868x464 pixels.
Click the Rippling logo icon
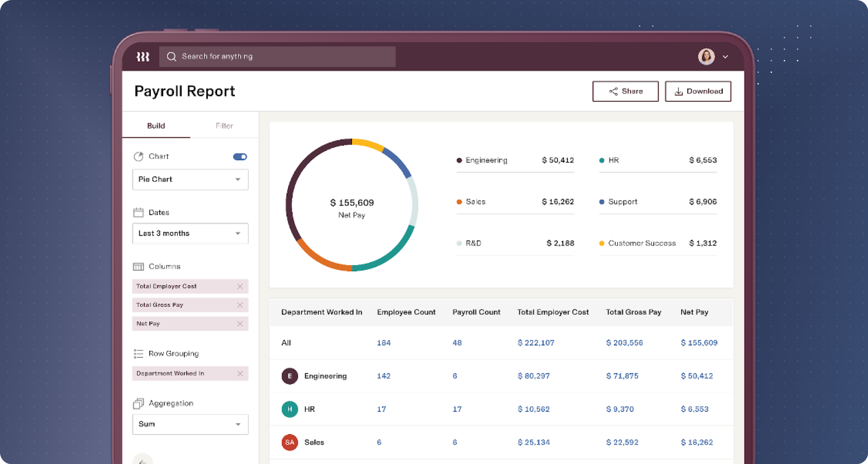[143, 57]
